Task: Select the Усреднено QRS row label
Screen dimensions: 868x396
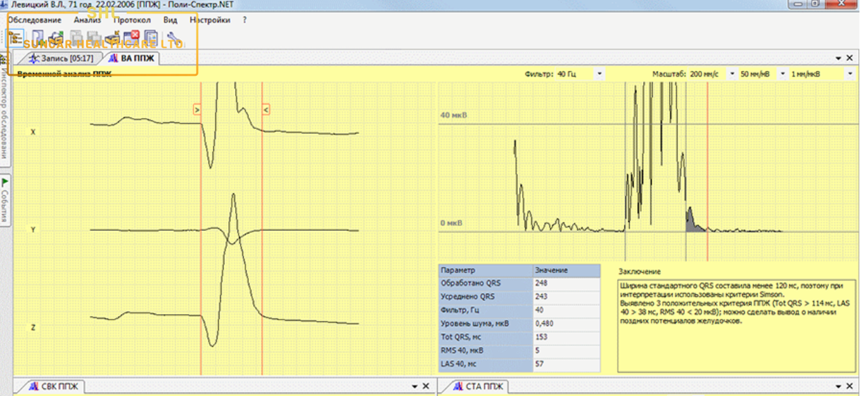Action: [x=485, y=296]
